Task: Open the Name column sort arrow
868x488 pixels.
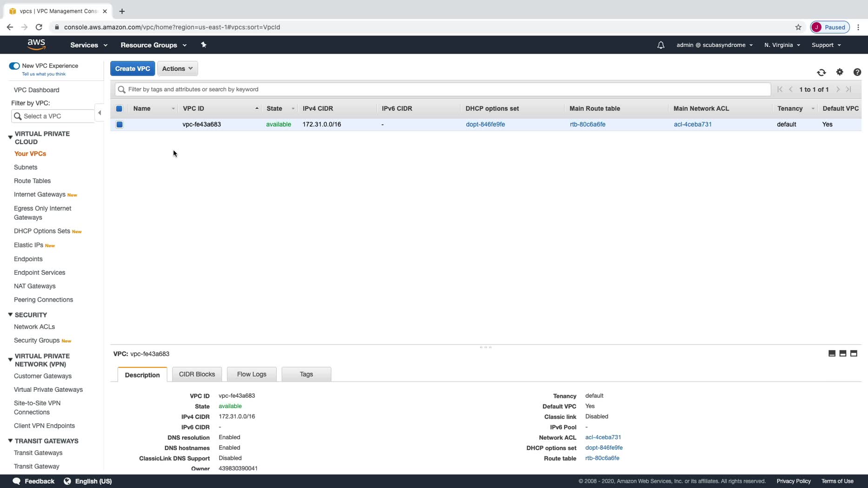Action: click(173, 109)
